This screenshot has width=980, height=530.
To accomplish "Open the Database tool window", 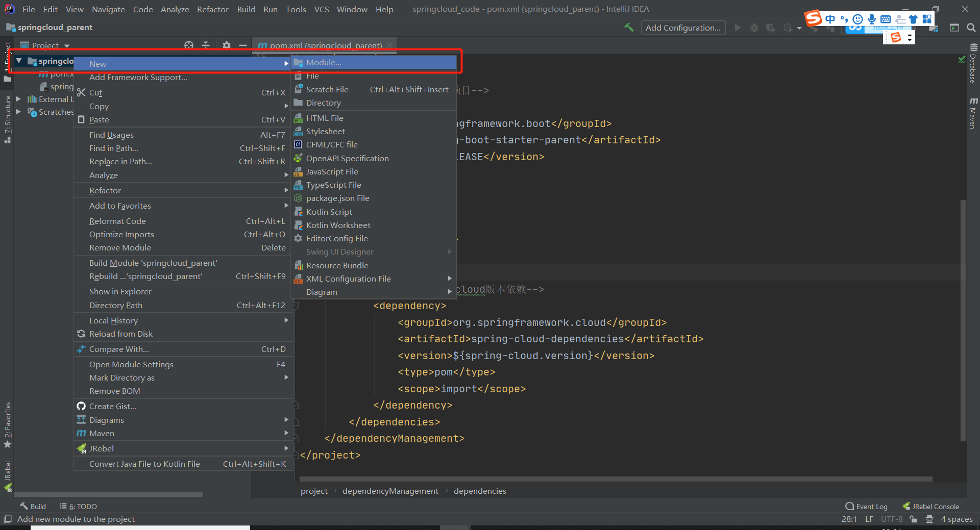I will pos(973,64).
